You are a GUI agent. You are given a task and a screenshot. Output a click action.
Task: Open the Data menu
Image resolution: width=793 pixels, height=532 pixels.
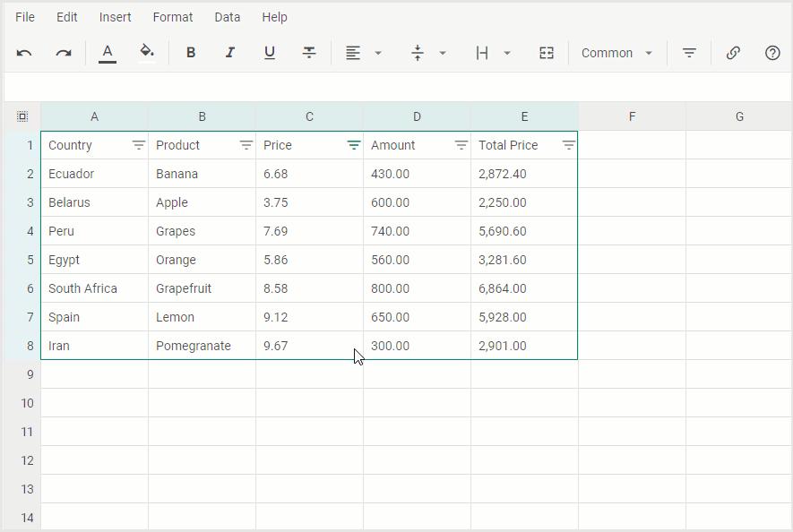click(x=227, y=17)
